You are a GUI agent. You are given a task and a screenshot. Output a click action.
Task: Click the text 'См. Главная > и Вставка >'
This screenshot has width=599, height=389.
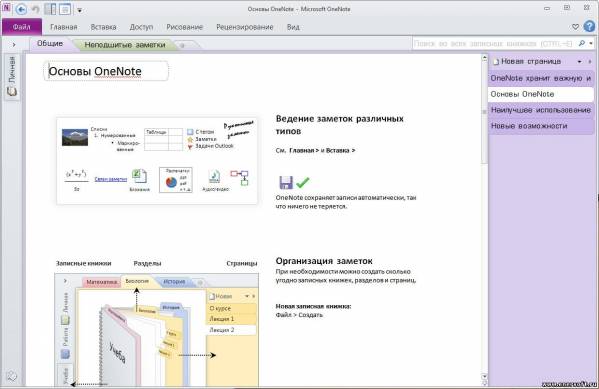[x=315, y=151]
